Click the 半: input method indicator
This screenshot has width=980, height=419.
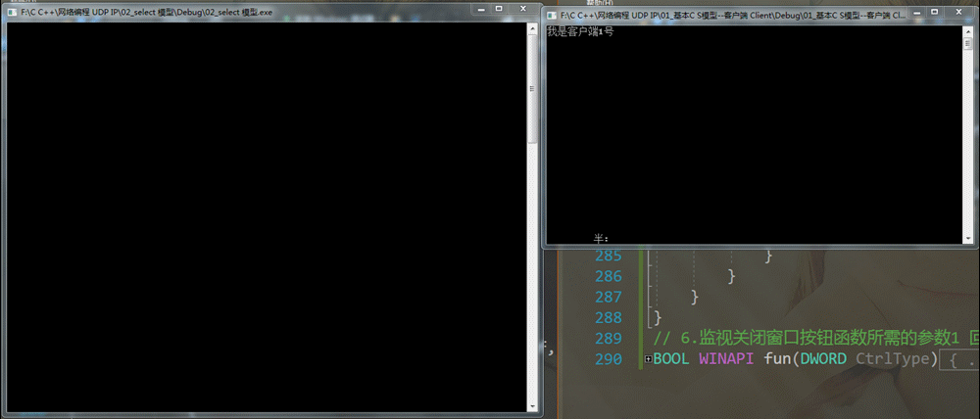point(601,238)
